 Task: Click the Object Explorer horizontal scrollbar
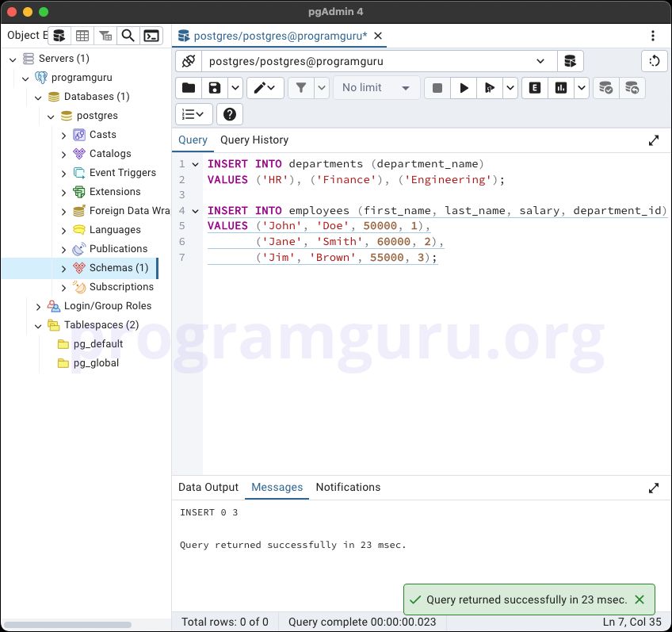67,624
